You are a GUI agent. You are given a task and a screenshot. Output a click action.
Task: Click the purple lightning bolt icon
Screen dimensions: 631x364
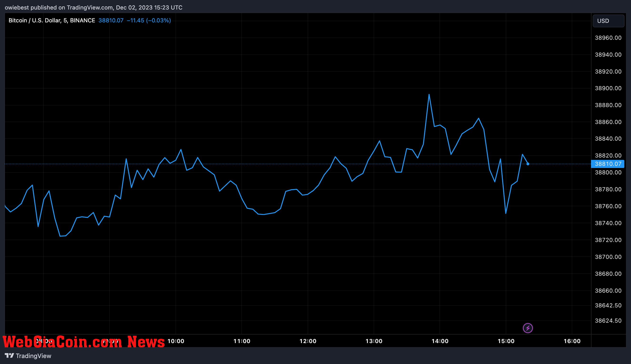pyautogui.click(x=528, y=328)
